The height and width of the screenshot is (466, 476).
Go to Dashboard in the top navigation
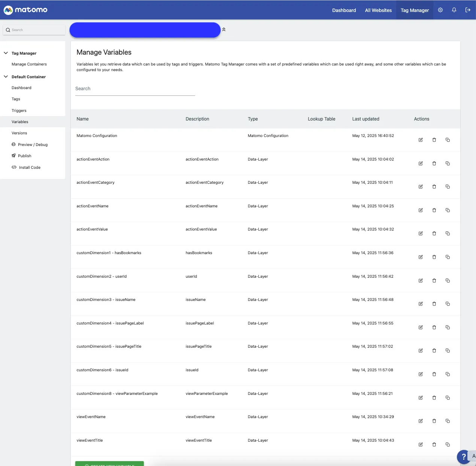coord(344,10)
